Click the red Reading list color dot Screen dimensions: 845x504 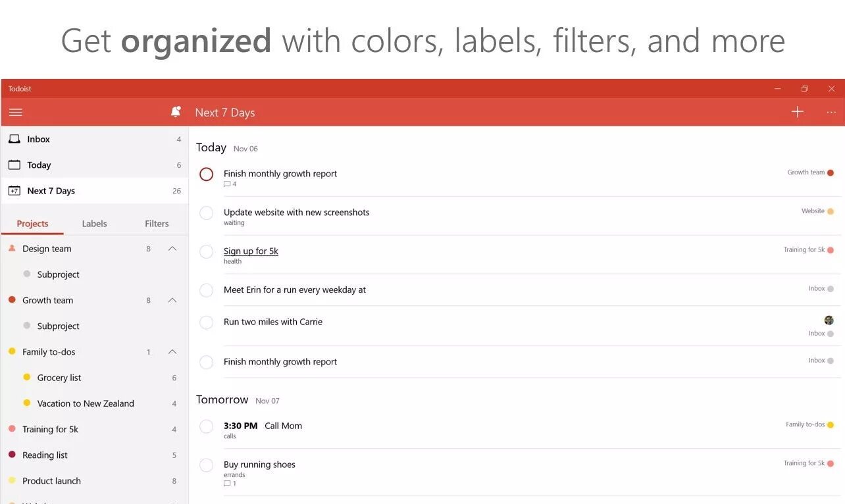coord(12,455)
